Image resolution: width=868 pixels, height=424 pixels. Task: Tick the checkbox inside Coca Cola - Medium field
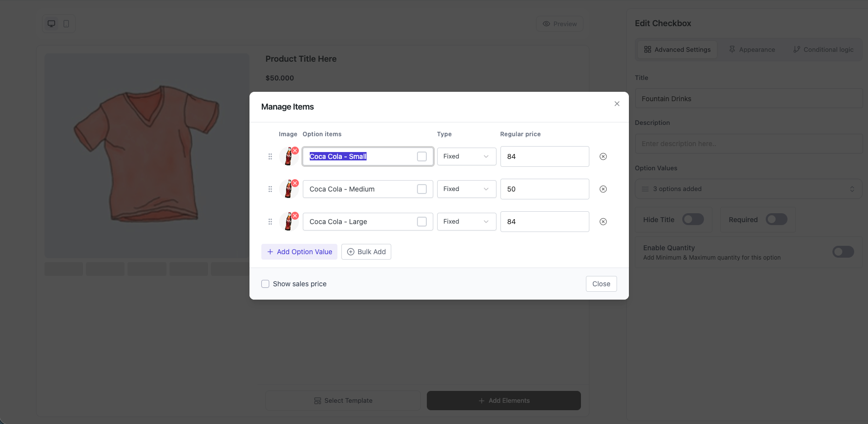[x=422, y=189]
